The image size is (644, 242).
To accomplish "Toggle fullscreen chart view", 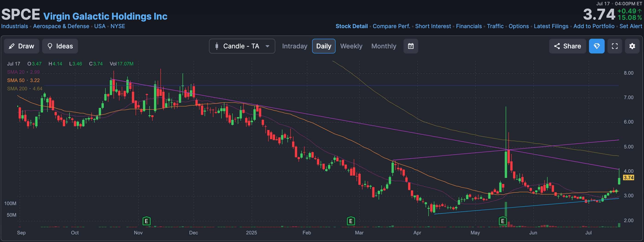I will click(x=615, y=46).
